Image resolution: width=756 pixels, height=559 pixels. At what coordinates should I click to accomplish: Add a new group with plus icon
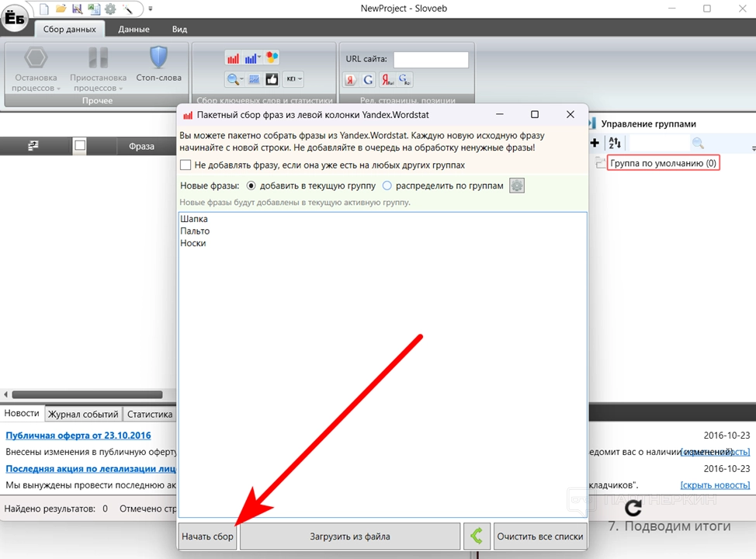point(595,143)
